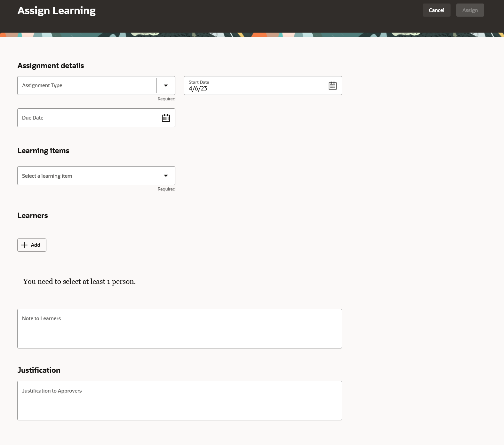This screenshot has height=445, width=504.
Task: Click the Start Date value 4/6/23
Action: [x=198, y=89]
